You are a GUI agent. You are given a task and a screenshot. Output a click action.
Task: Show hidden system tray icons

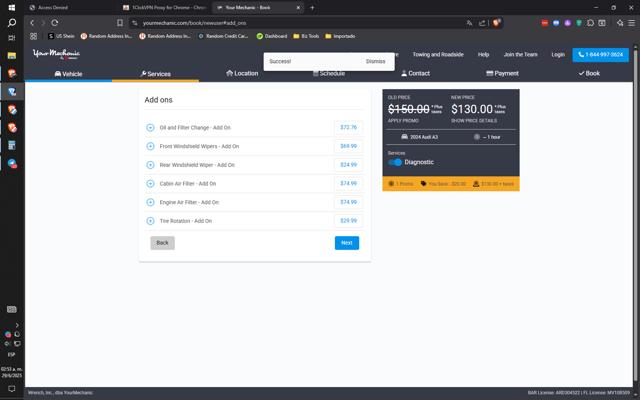(x=17, y=325)
